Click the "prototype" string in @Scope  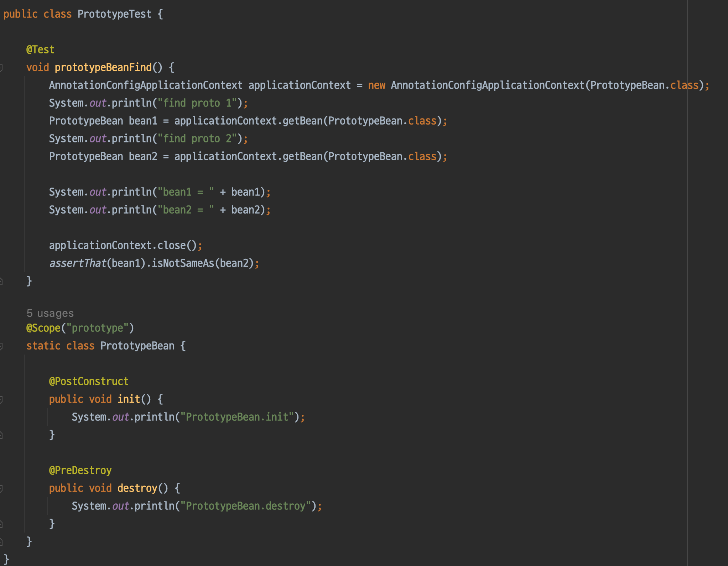point(97,328)
